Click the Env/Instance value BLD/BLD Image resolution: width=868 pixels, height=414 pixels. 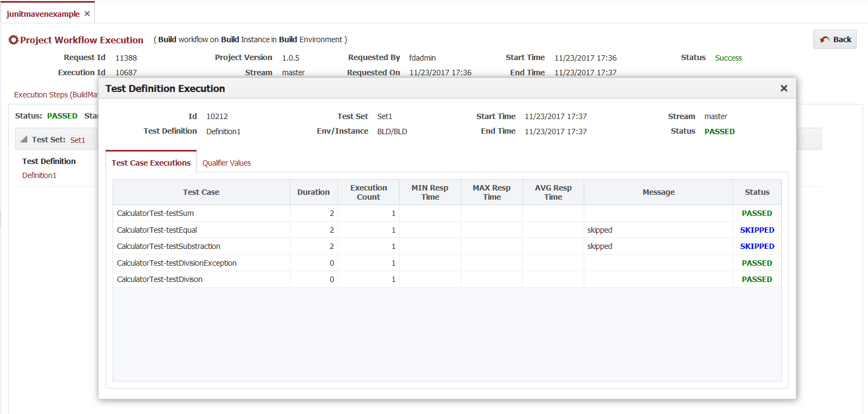point(392,132)
